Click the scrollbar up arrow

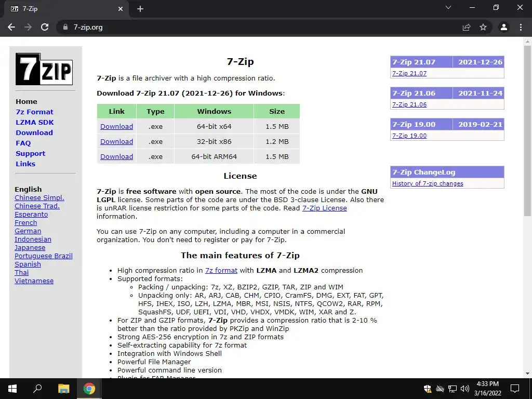click(x=527, y=42)
